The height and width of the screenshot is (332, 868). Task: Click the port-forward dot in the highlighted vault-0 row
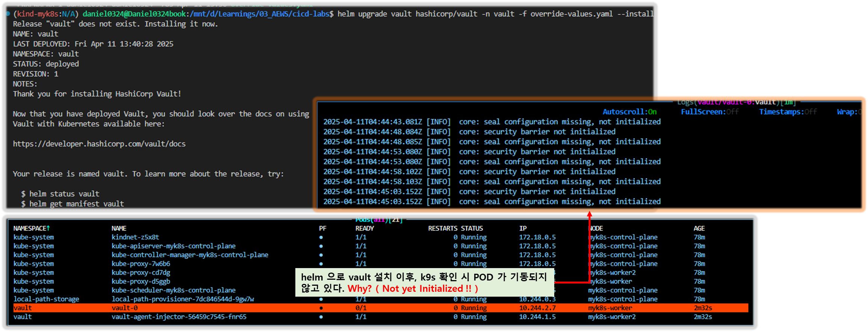321,308
